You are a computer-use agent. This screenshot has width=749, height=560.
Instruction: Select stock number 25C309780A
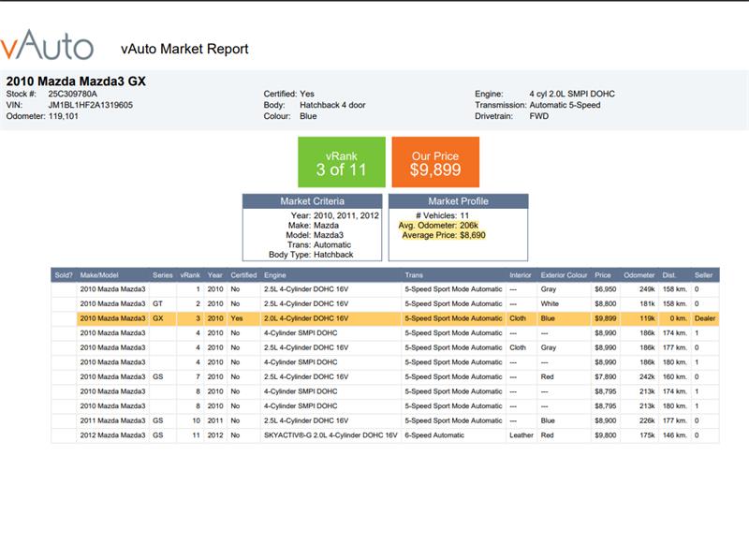pos(73,94)
